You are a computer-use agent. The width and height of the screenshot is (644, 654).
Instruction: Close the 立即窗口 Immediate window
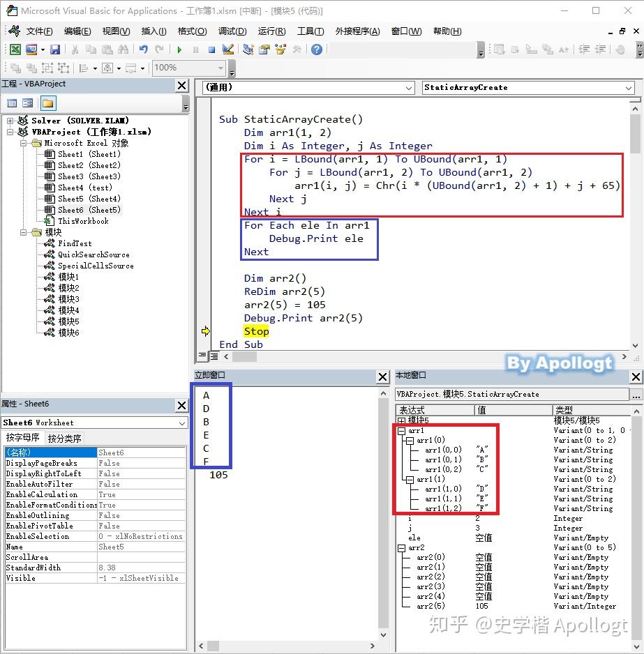tap(383, 377)
